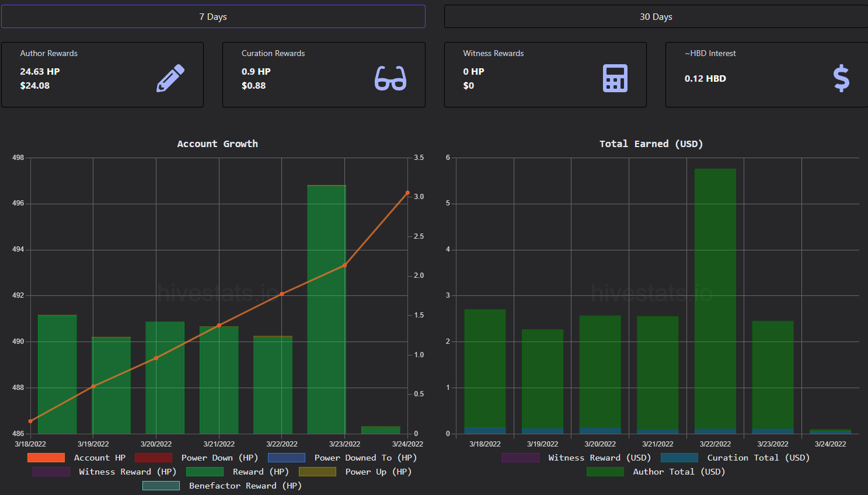Click the pencil icon in Author Rewards
This screenshot has width=868, height=495.
tap(170, 78)
